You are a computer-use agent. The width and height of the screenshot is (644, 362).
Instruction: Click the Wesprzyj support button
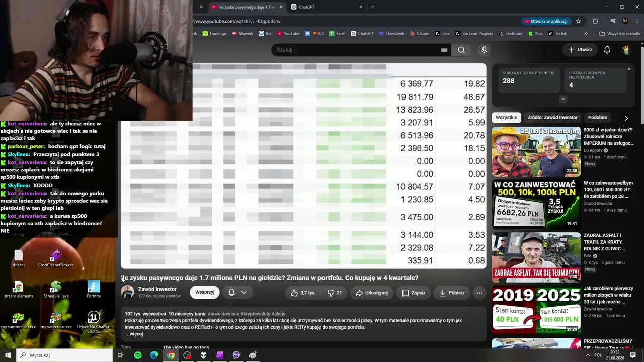pyautogui.click(x=205, y=292)
